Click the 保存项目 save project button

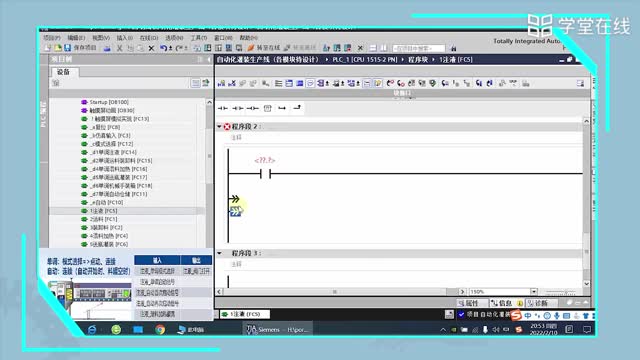pyautogui.click(x=80, y=48)
